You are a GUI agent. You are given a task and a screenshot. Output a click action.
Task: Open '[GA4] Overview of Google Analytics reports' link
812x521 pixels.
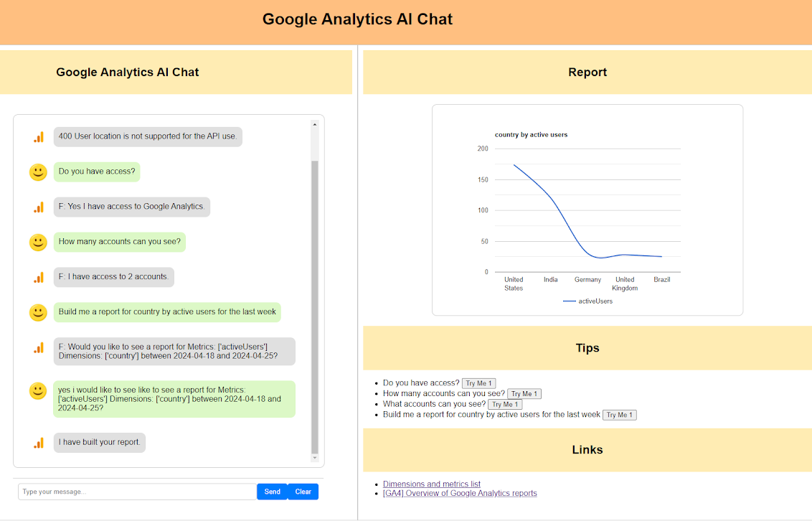(460, 493)
